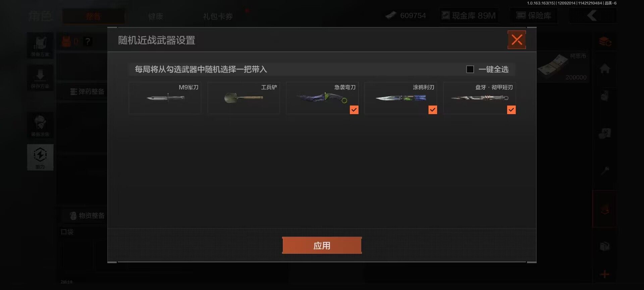Viewport: 644px width, 290px height.
Task: Open the 保险库 vault button
Action: [x=534, y=15]
